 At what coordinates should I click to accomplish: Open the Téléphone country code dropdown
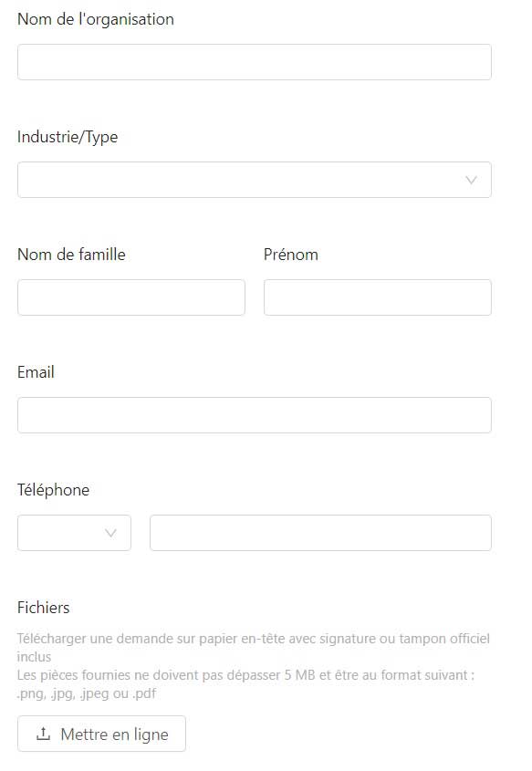tap(74, 533)
